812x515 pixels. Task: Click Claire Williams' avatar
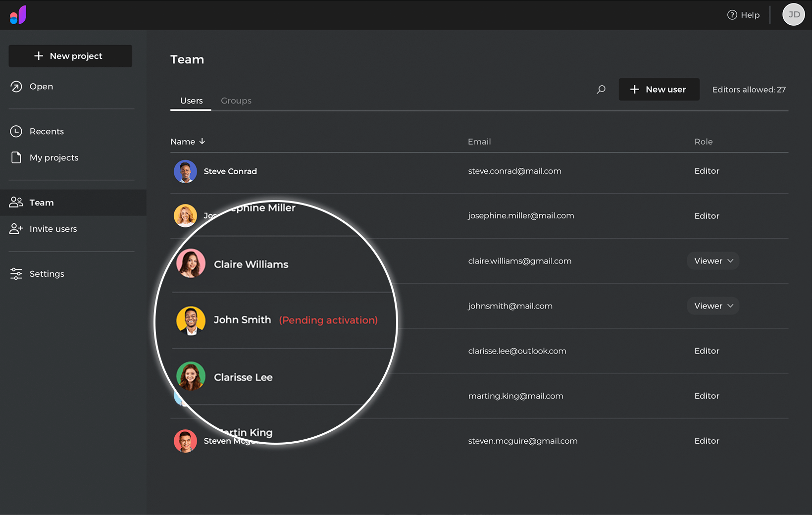pos(191,263)
